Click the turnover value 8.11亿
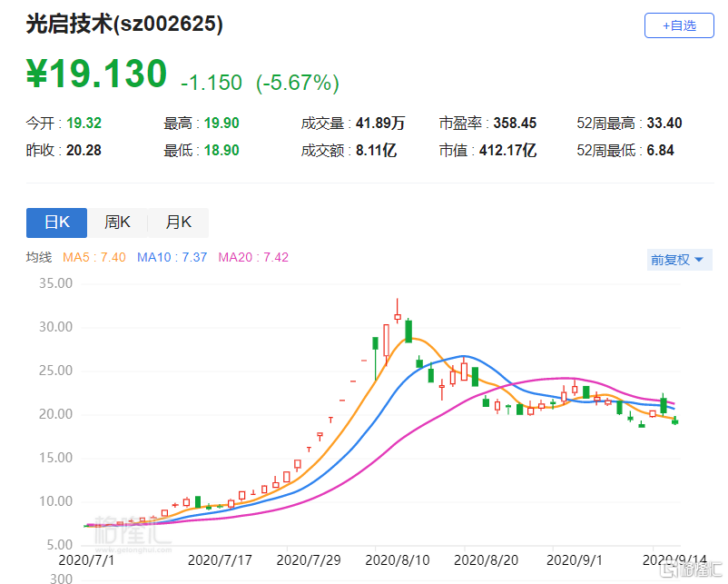 (376, 151)
